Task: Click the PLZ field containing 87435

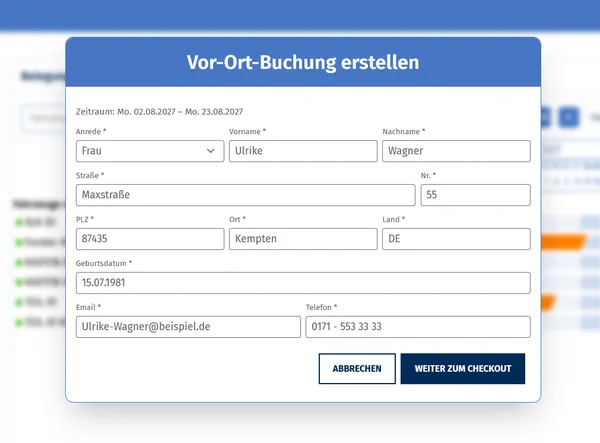Action: point(150,239)
